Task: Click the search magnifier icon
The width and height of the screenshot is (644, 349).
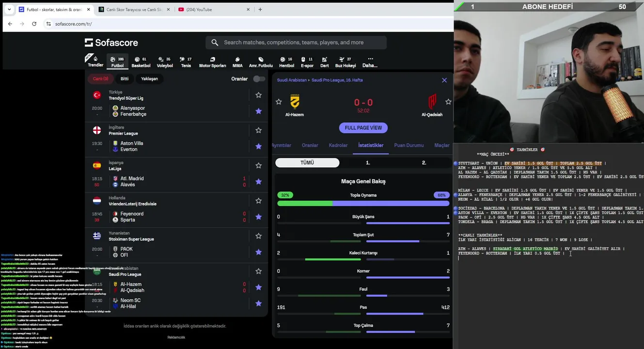Action: 215,43
